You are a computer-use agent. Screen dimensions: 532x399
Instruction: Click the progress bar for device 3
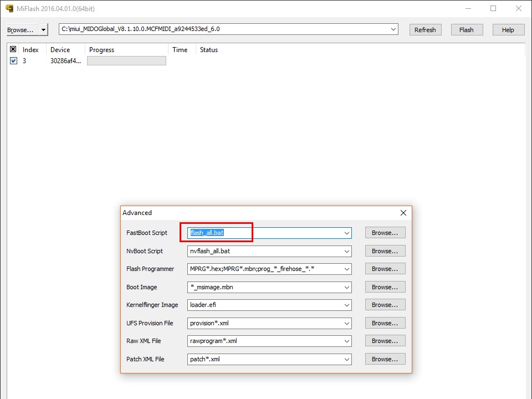126,61
